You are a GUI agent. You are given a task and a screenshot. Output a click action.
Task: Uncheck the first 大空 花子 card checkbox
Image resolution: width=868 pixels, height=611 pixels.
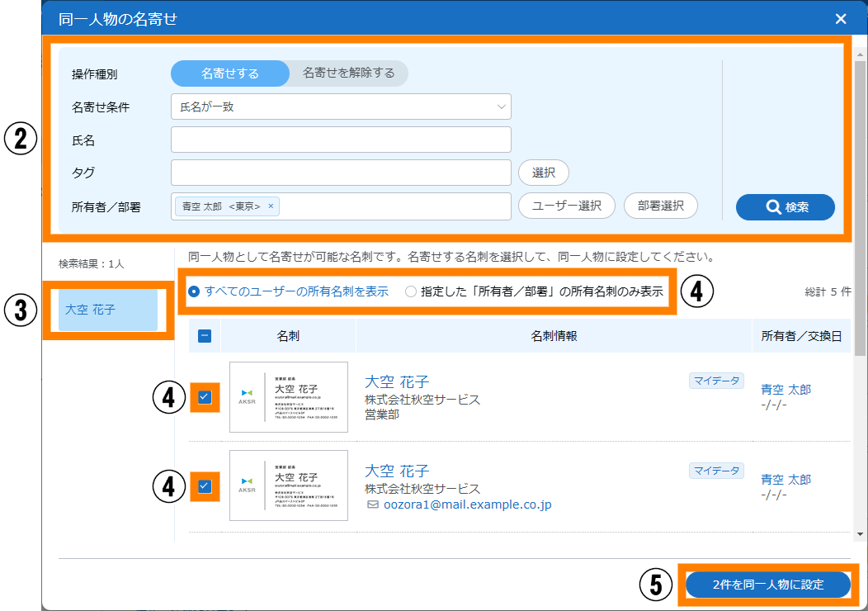pos(205,397)
